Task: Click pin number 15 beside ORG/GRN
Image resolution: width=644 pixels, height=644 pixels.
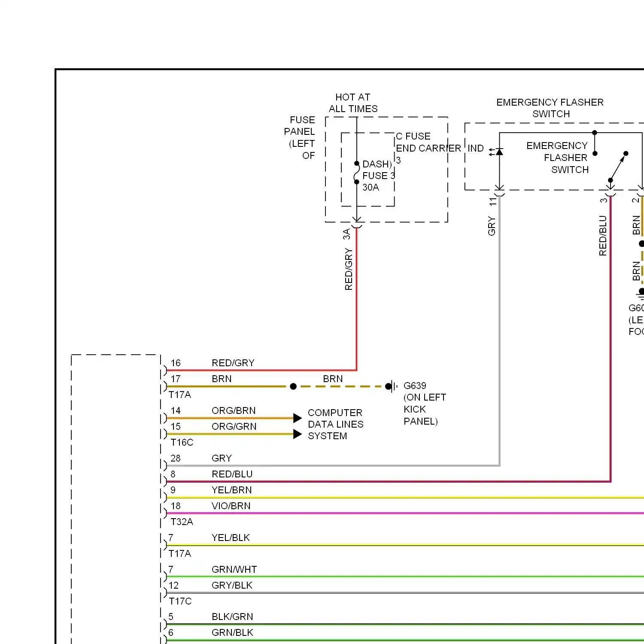Action: (x=176, y=426)
